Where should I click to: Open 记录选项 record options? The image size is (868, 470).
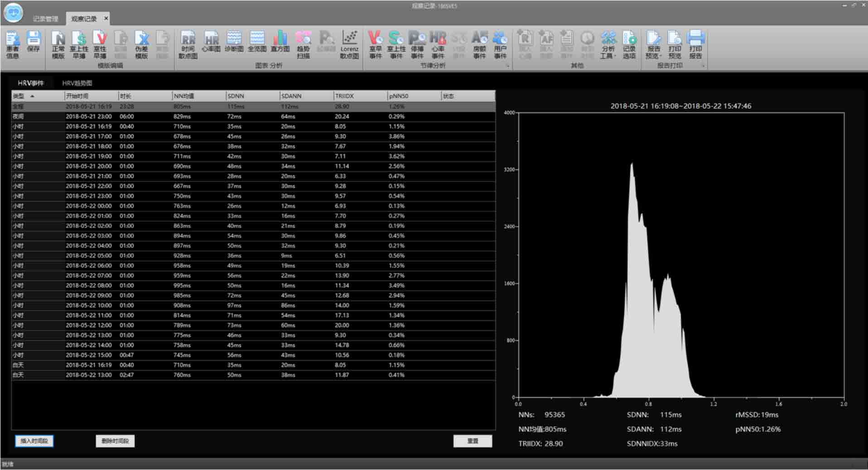click(629, 44)
